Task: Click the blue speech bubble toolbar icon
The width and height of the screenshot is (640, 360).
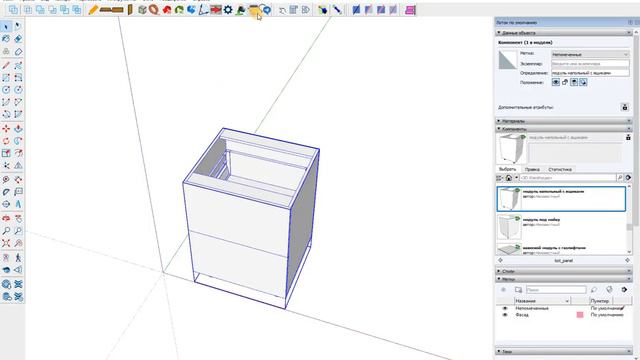Action: 267,10
